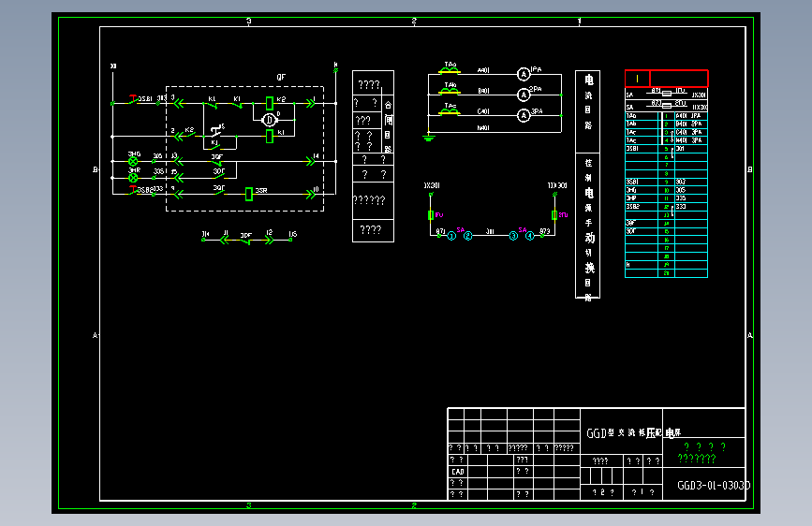Select the S limit switch symbol
This screenshot has height=526, width=812.
pyautogui.click(x=216, y=129)
